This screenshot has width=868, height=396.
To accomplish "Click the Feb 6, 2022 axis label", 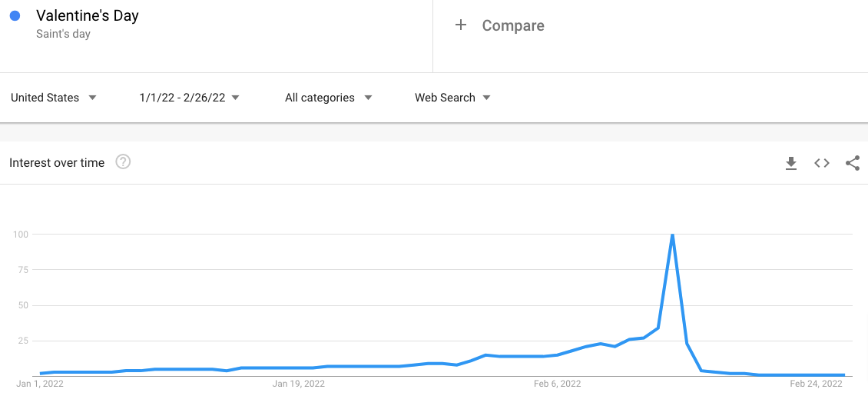I will click(x=557, y=384).
